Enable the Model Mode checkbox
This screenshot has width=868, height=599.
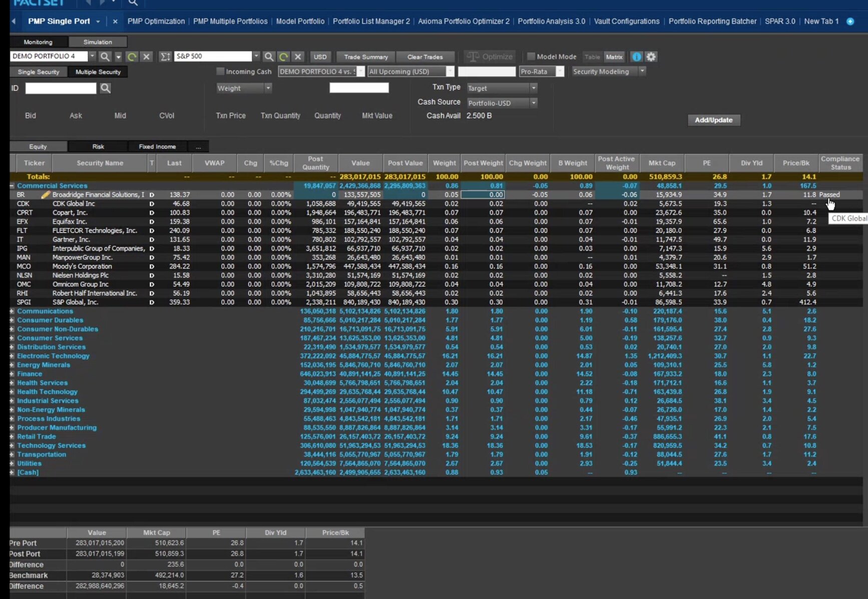pyautogui.click(x=531, y=56)
